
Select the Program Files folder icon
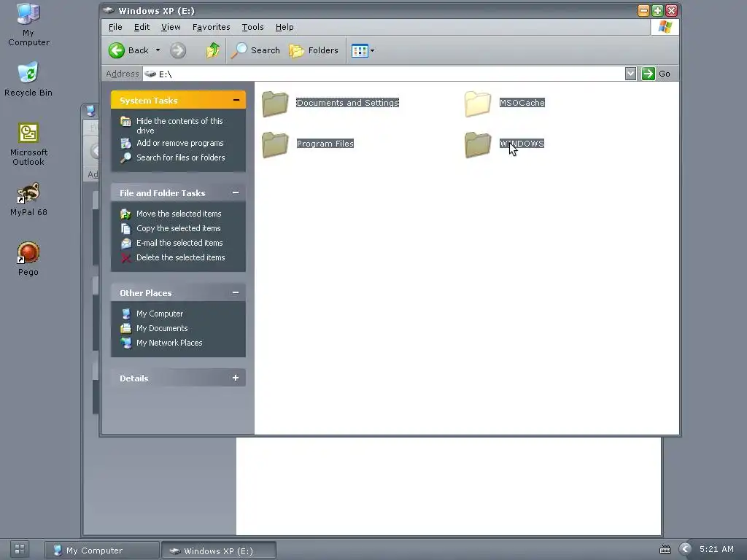pyautogui.click(x=275, y=144)
